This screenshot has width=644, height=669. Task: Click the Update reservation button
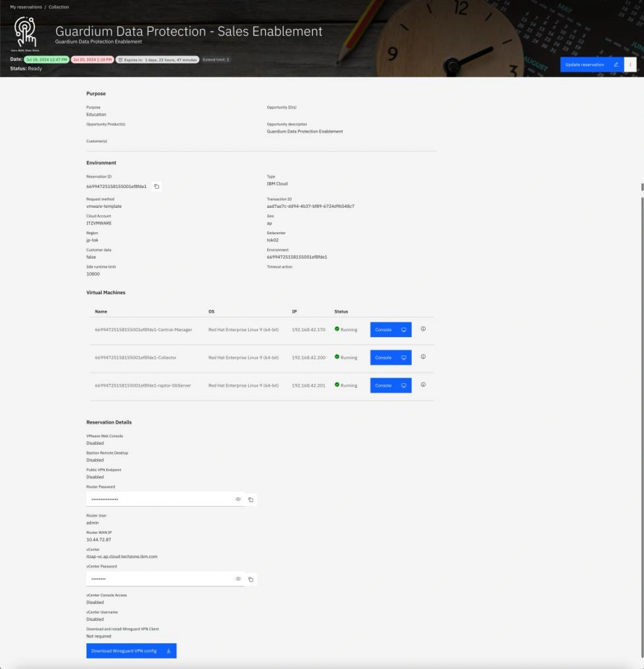coord(592,64)
